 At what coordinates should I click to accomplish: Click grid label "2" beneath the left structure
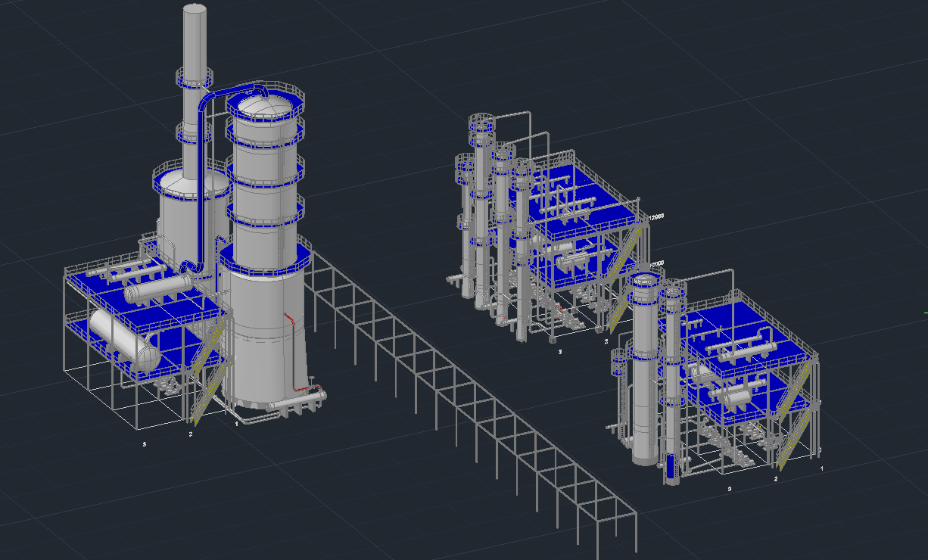[x=191, y=434]
